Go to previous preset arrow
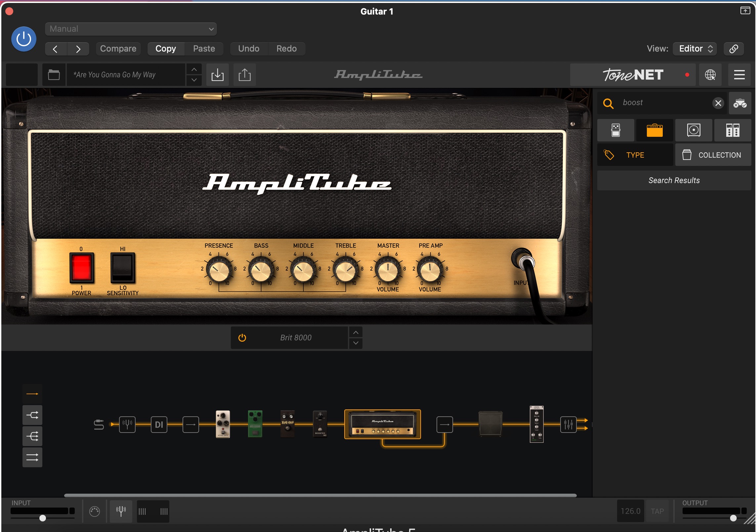The height and width of the screenshot is (532, 756). tap(56, 49)
